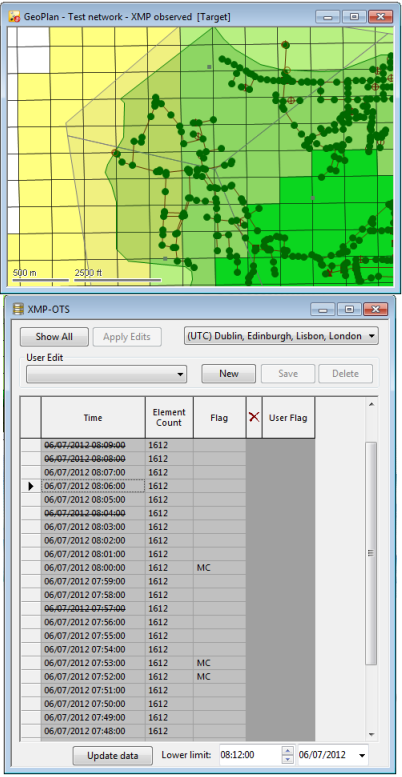Screen dimensions: 402x777
Task: Click the Show All button
Action: pos(54,337)
